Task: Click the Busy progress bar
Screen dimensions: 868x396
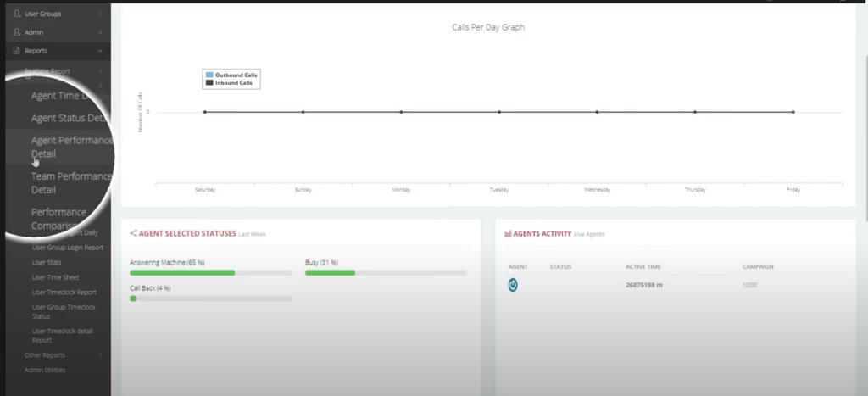Action: coord(386,272)
